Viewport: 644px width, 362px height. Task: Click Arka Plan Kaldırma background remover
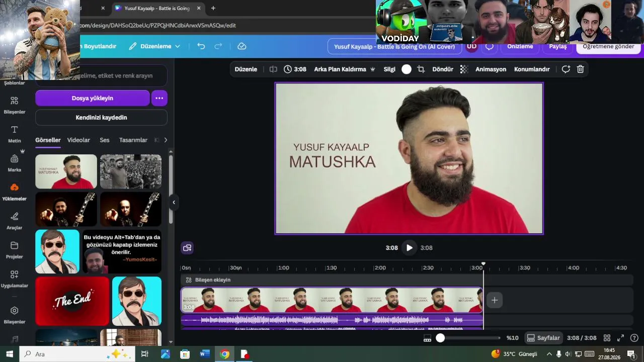[x=345, y=69]
